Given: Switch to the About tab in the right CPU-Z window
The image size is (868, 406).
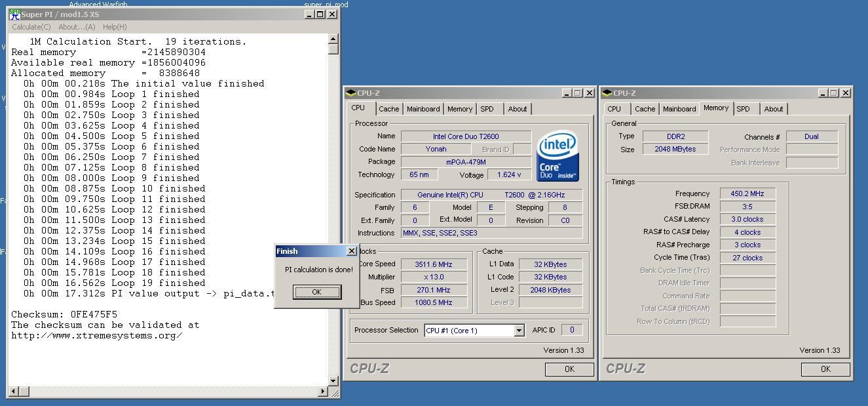Looking at the screenshot, I should tap(774, 109).
